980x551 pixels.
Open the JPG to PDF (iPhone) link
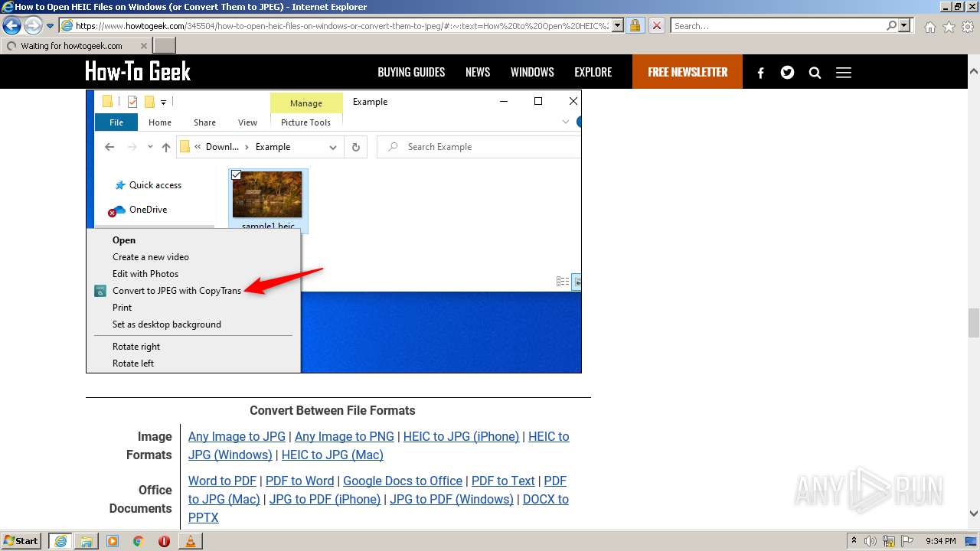pyautogui.click(x=325, y=499)
